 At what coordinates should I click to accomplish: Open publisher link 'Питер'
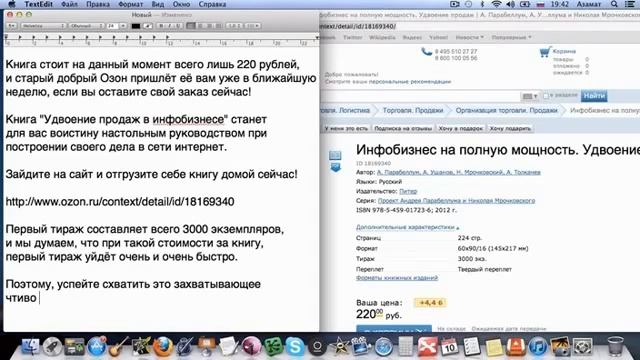[x=408, y=191]
